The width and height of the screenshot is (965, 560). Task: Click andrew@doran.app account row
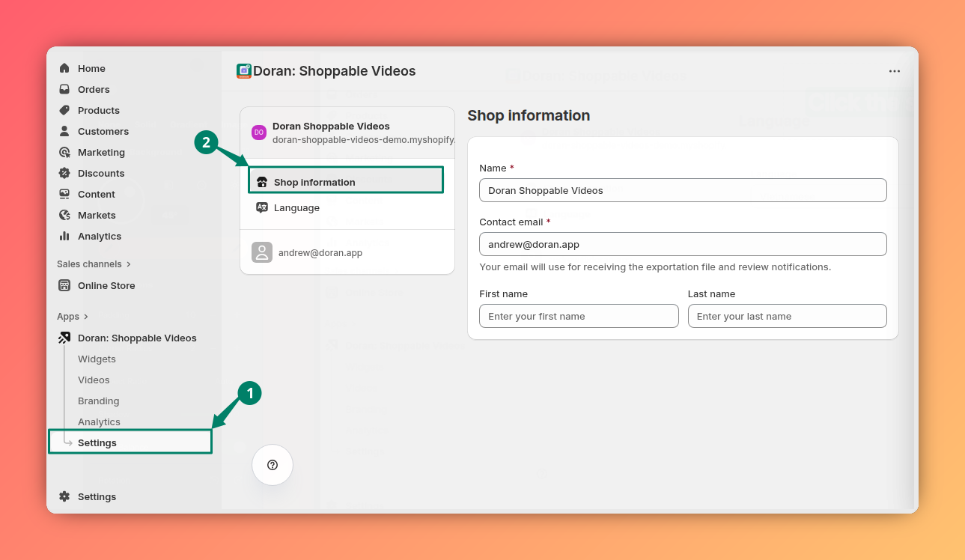tap(347, 252)
